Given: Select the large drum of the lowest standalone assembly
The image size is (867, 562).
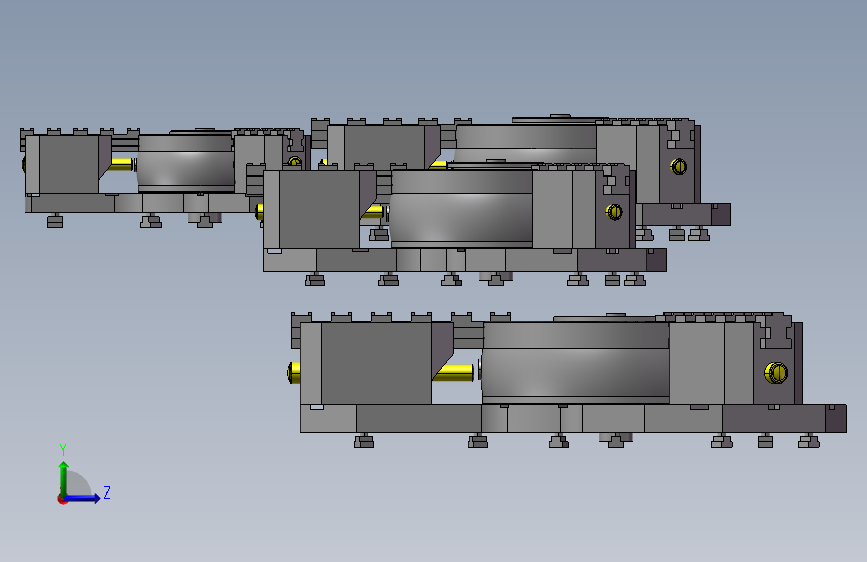Looking at the screenshot, I should point(575,363).
